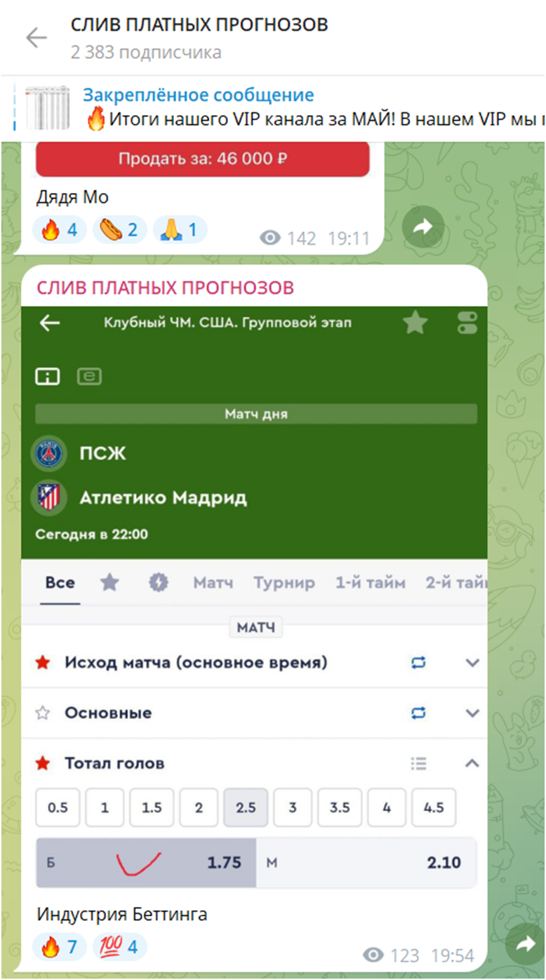The height and width of the screenshot is (980, 546).
Task: Switch to the 'Матч' tab
Action: point(213,582)
